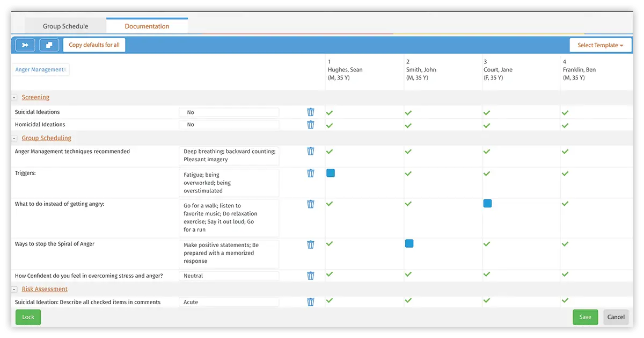This screenshot has width=644, height=338.
Task: Click Sean Hughes's blue checkbox under Triggers
Action: pos(330,173)
